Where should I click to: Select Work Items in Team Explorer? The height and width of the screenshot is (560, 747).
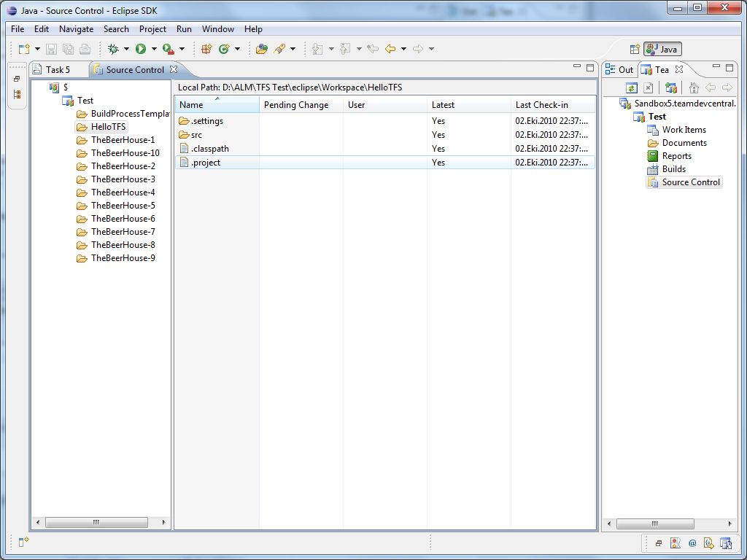pos(677,130)
